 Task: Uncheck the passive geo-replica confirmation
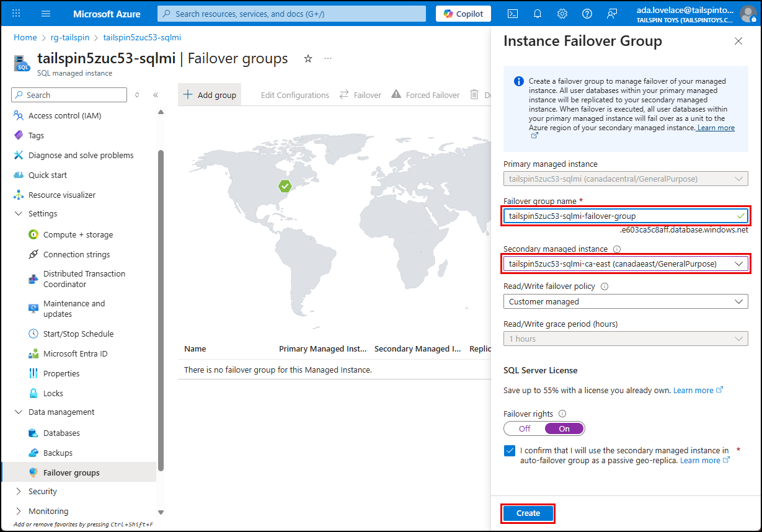point(510,451)
